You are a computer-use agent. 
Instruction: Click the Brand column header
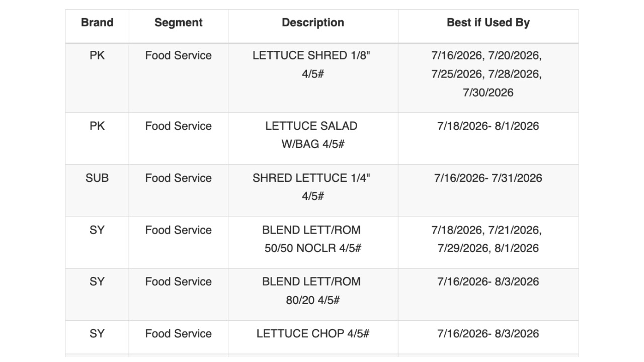97,23
